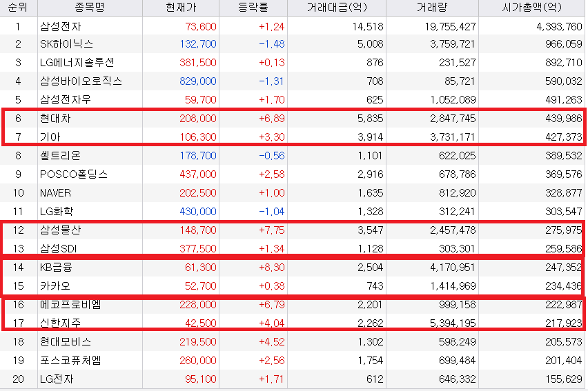
Task: Click the 73,600 price of 삼성전자
Action: pyautogui.click(x=201, y=27)
